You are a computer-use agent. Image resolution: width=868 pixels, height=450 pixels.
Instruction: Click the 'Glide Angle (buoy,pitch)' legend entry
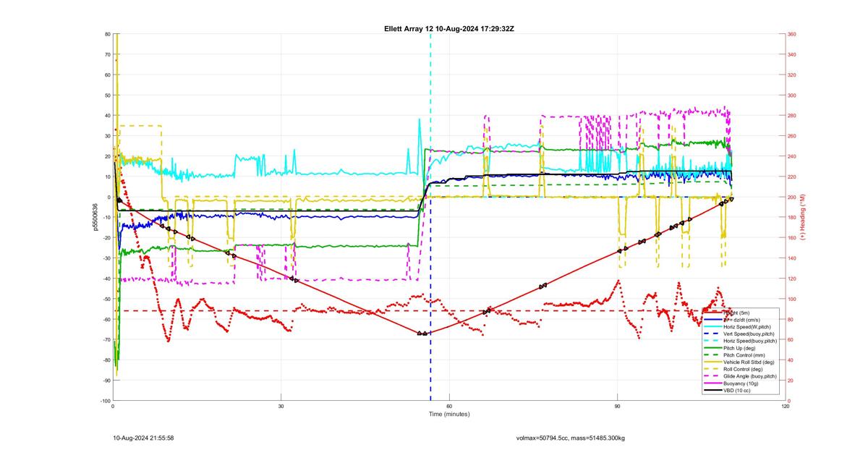click(750, 376)
